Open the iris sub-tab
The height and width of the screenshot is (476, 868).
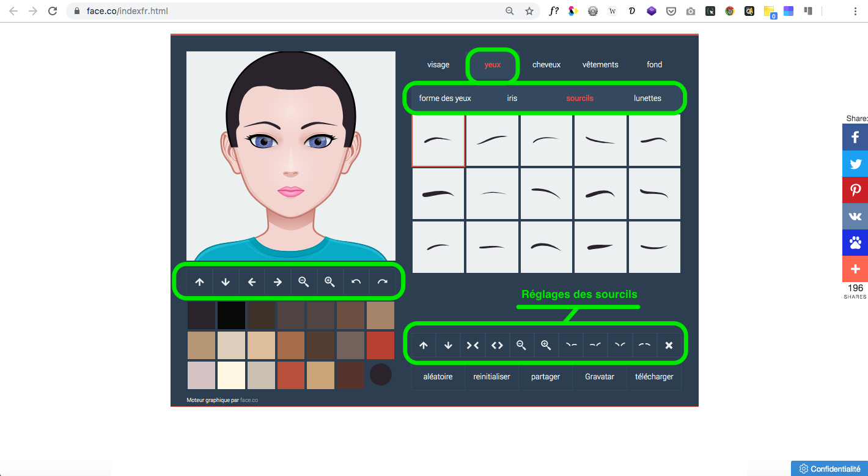pyautogui.click(x=512, y=98)
